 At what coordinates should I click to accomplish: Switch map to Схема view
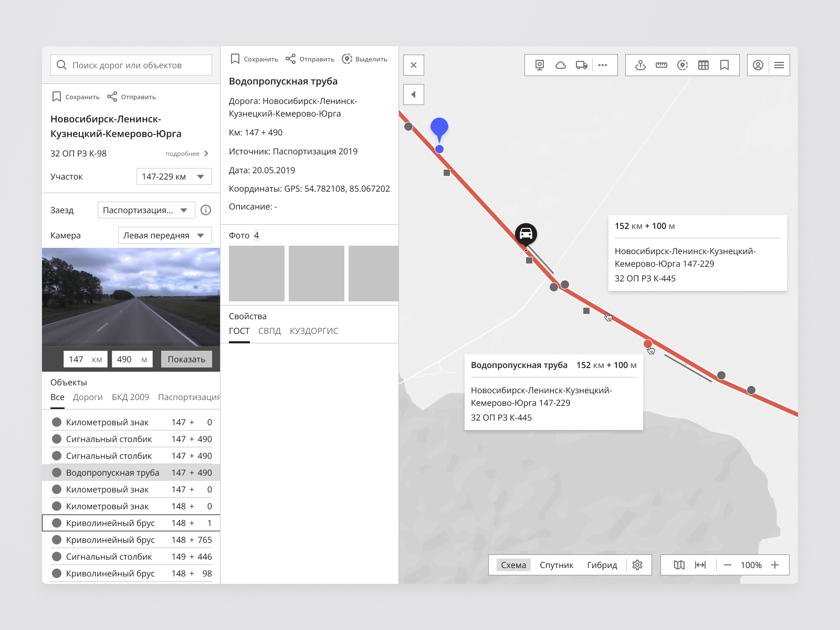click(x=513, y=565)
